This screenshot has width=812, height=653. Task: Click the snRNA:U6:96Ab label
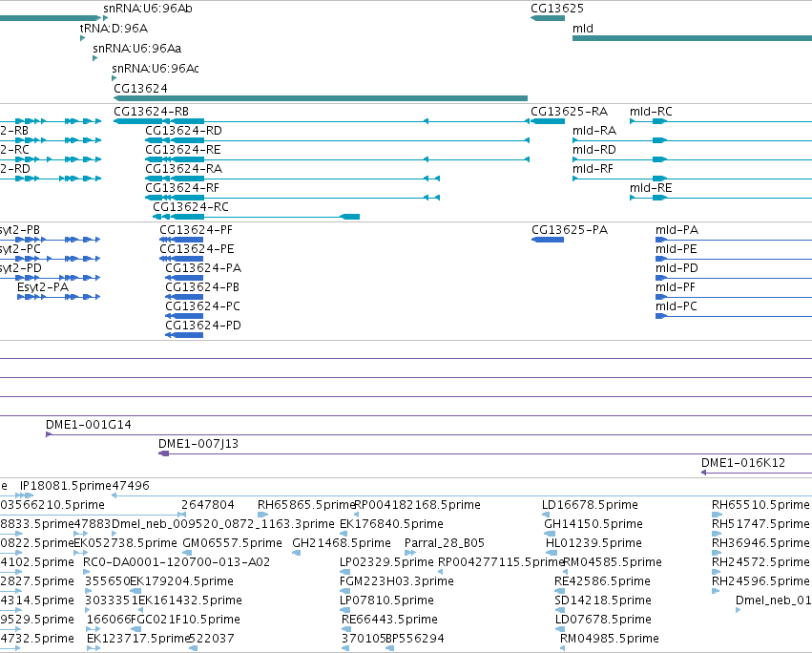click(x=148, y=9)
